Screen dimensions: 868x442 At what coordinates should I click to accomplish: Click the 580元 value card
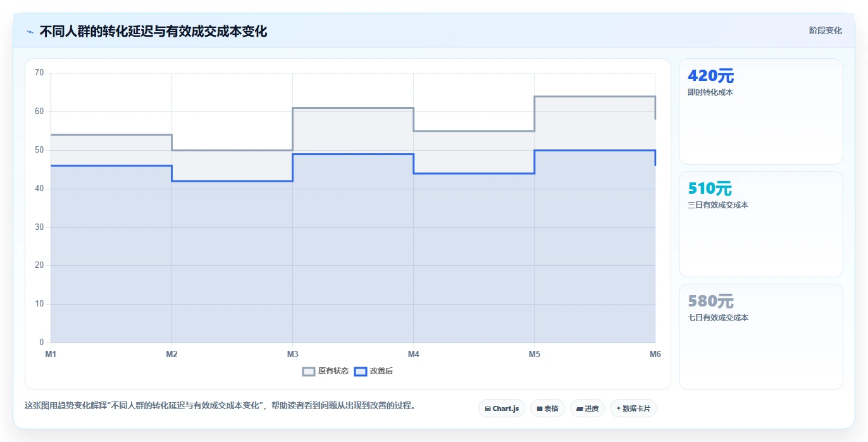click(x=760, y=337)
